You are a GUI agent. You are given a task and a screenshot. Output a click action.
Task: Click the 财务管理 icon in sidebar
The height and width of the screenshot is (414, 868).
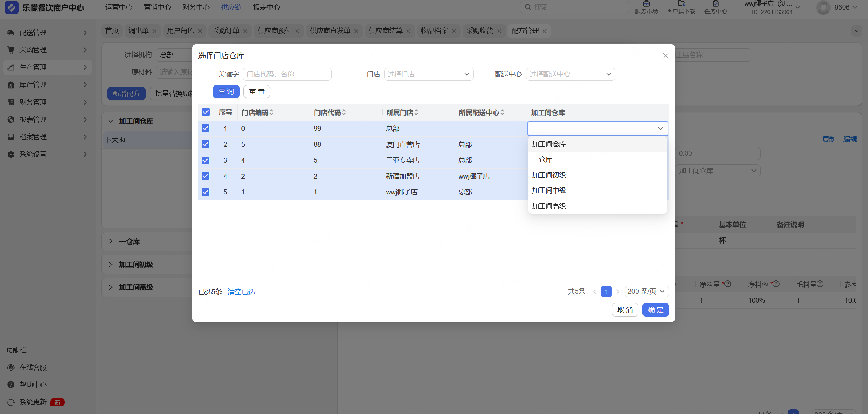pos(11,102)
